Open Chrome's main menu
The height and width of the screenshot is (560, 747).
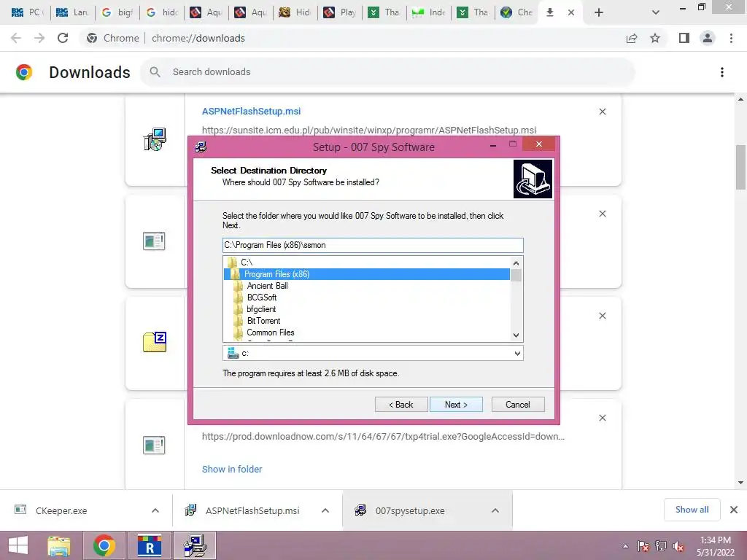coord(731,38)
